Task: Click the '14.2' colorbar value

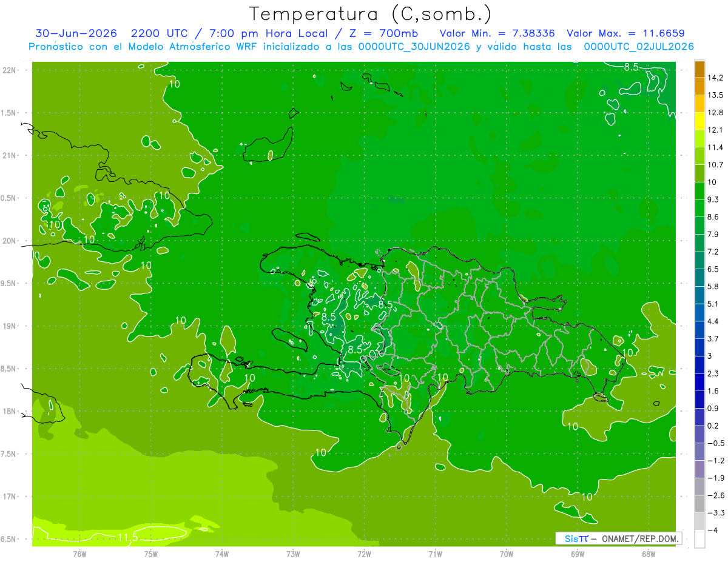Action: (x=716, y=78)
